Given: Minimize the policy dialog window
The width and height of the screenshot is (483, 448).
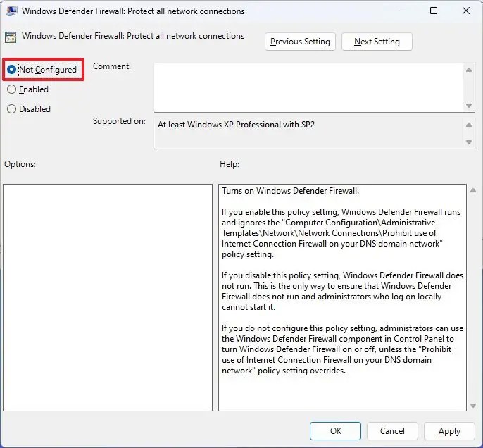Looking at the screenshot, I should tap(401, 11).
